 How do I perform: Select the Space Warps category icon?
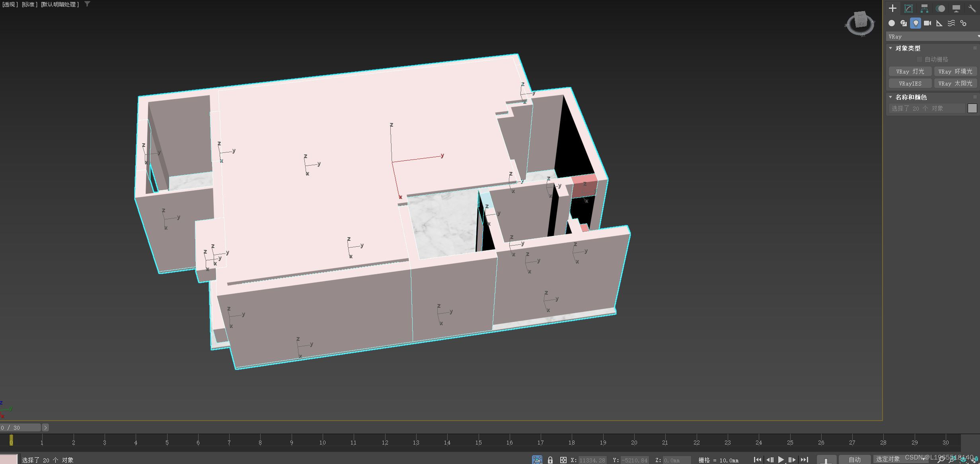click(x=951, y=23)
